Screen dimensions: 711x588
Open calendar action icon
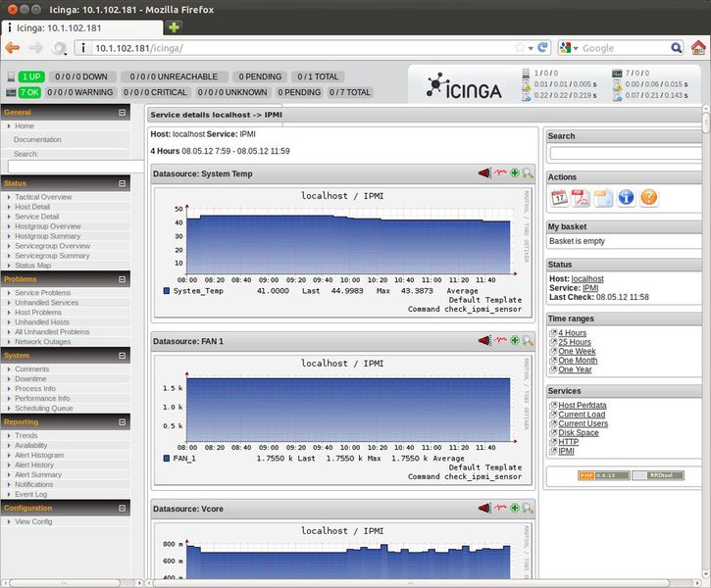pyautogui.click(x=560, y=198)
